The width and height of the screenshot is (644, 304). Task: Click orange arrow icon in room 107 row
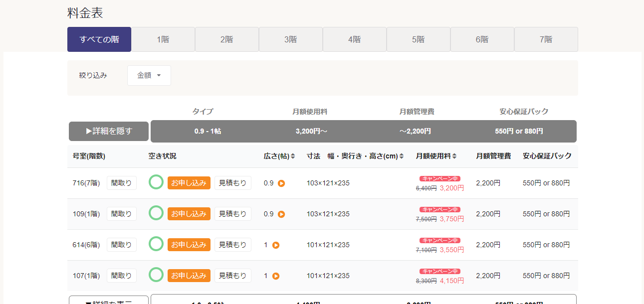[x=276, y=276]
